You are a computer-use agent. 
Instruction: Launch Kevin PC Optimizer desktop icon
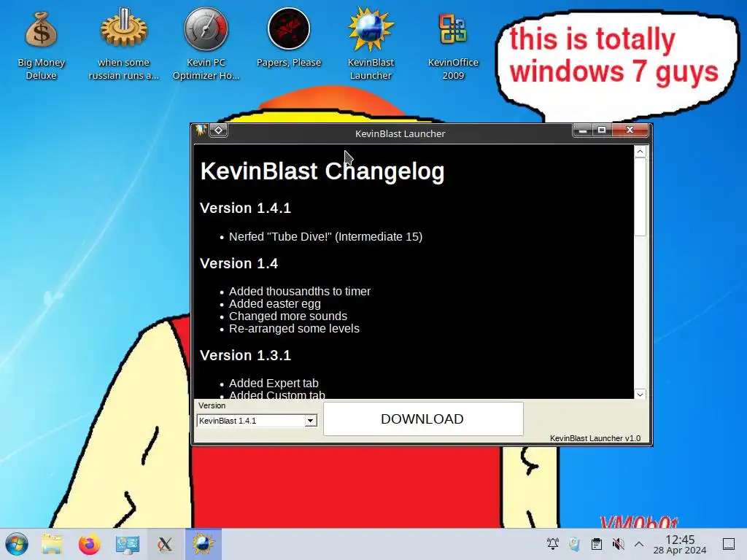pos(206,45)
